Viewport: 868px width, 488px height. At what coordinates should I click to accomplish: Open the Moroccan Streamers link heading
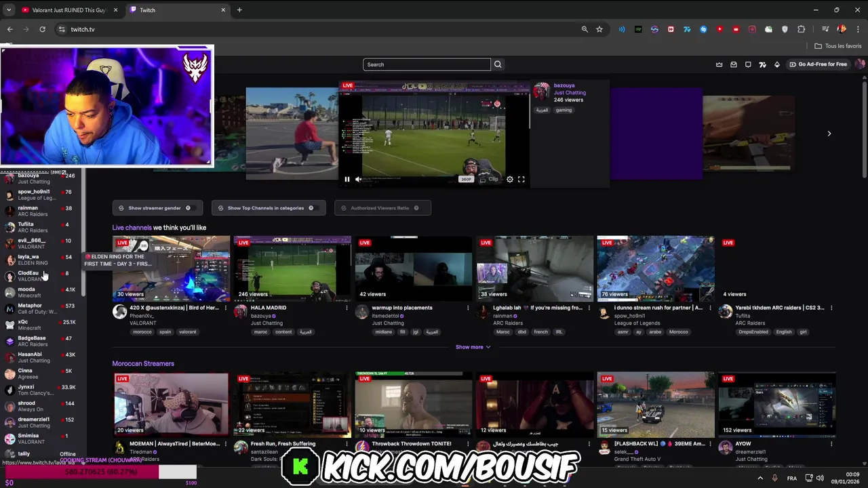tap(143, 364)
